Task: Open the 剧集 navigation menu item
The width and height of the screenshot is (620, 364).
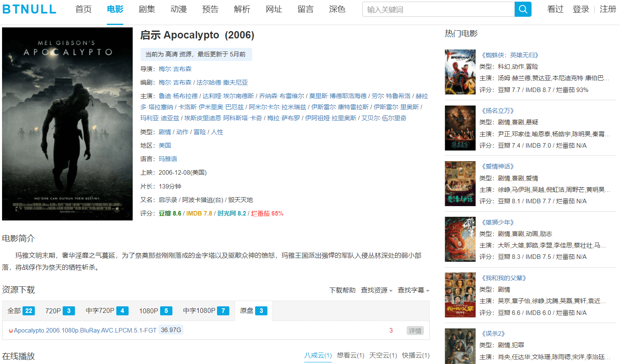Action: tap(147, 9)
